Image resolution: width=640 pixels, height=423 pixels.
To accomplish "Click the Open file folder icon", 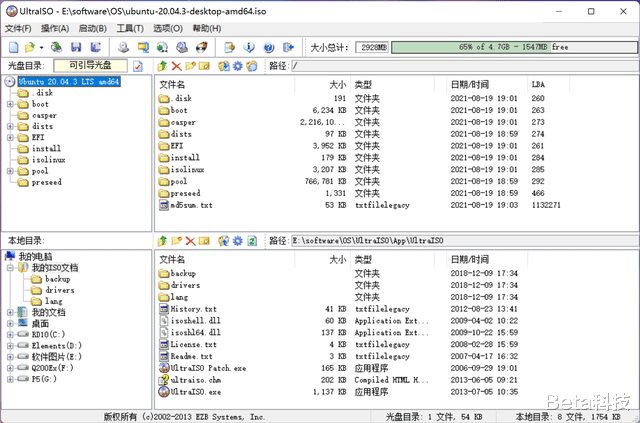I will tap(30, 47).
